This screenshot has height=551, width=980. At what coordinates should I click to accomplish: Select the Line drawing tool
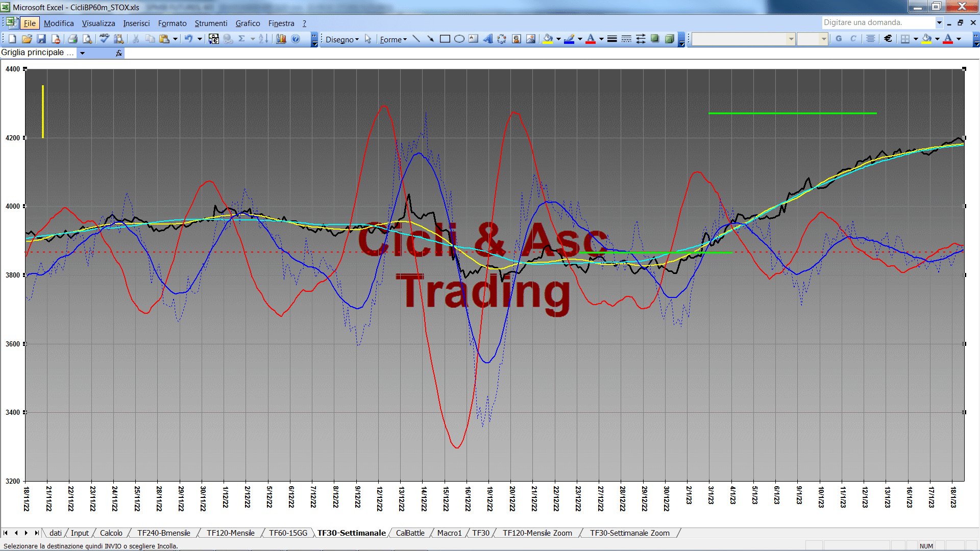tap(416, 39)
